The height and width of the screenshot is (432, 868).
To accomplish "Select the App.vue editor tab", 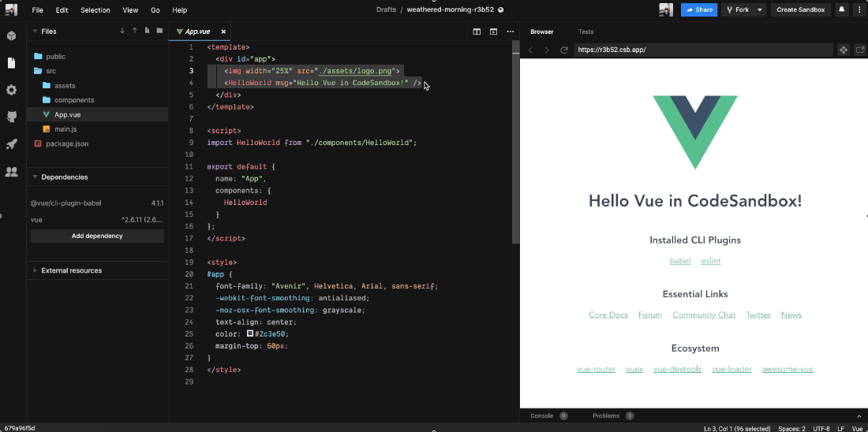I will tap(196, 32).
